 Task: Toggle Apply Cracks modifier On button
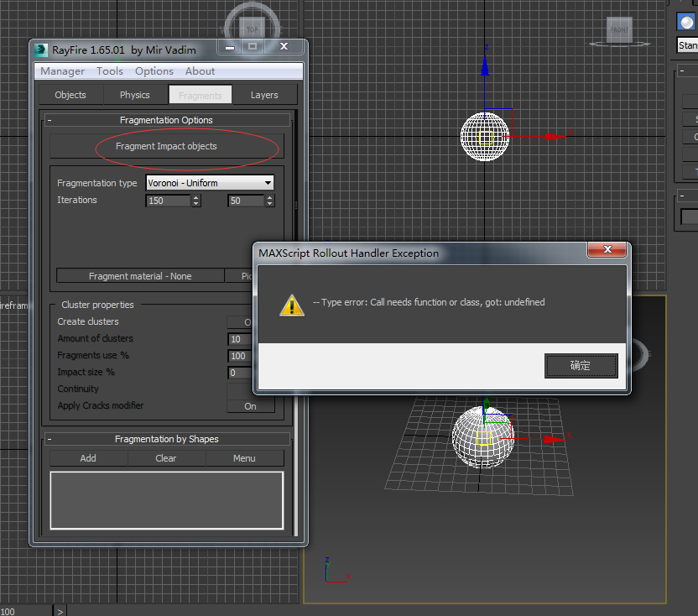(x=251, y=406)
